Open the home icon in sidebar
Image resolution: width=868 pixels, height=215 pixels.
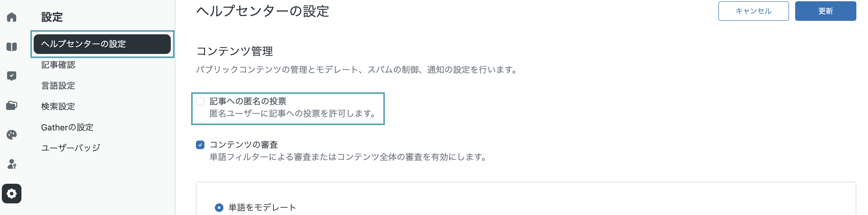coord(11,17)
